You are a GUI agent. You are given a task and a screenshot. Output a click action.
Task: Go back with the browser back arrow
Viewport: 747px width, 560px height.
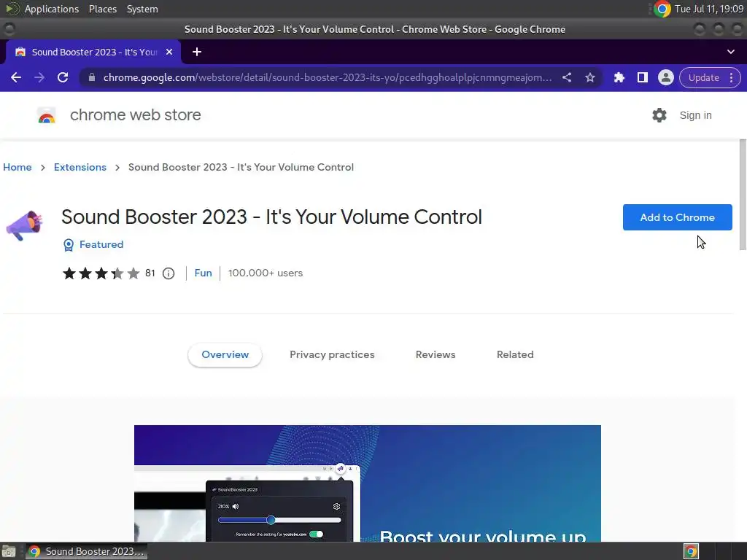tap(16, 77)
